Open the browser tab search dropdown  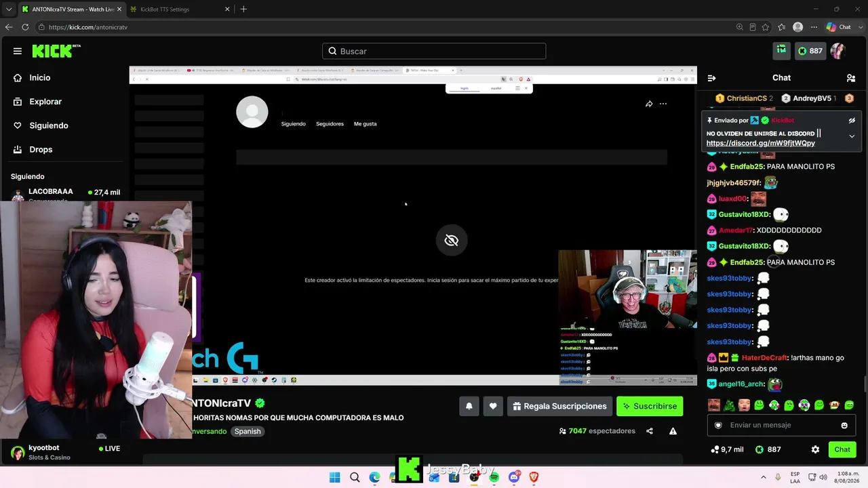coord(8,9)
